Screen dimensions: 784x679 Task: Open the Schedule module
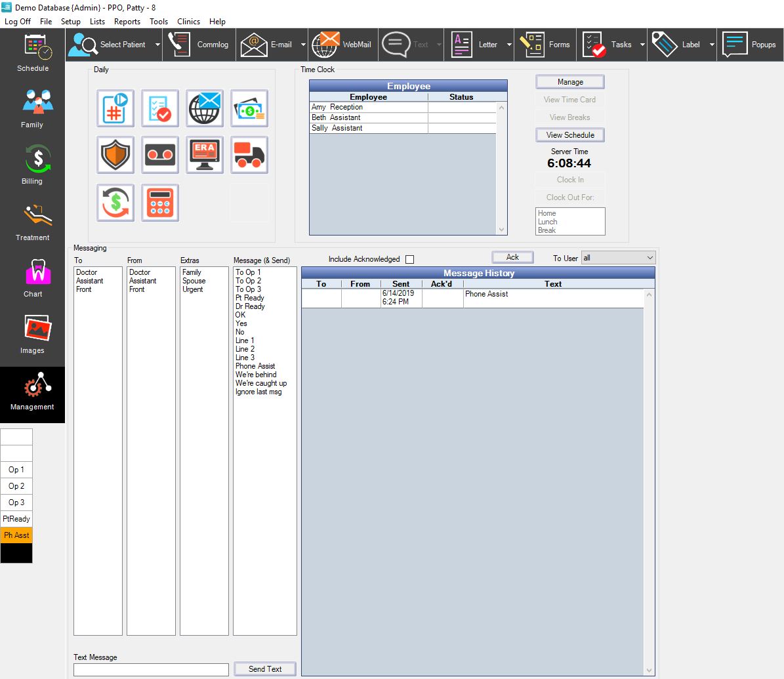[32, 52]
